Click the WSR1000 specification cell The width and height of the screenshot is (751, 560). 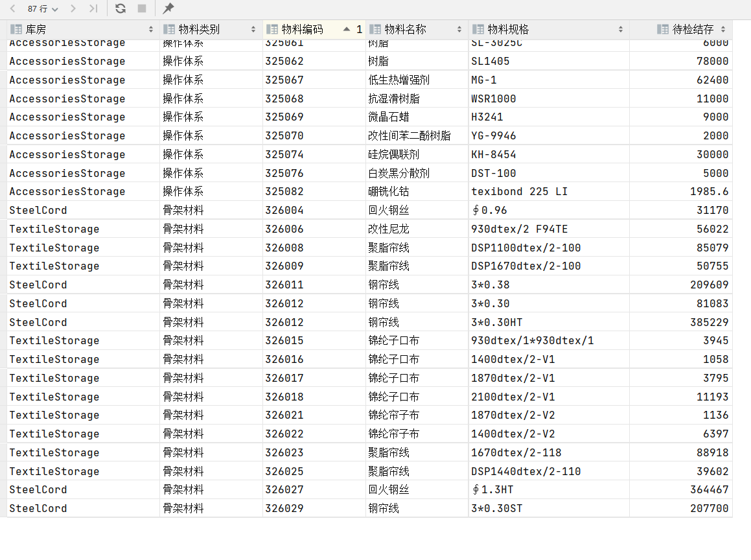click(549, 99)
